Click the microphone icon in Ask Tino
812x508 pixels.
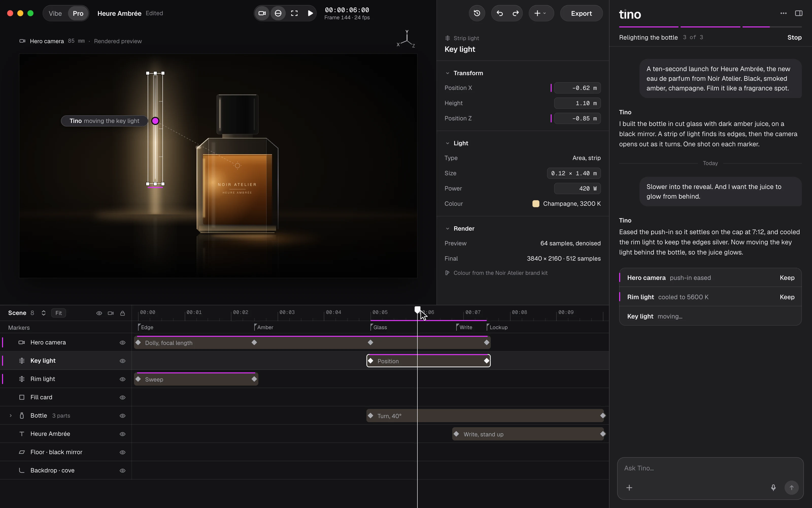773,487
